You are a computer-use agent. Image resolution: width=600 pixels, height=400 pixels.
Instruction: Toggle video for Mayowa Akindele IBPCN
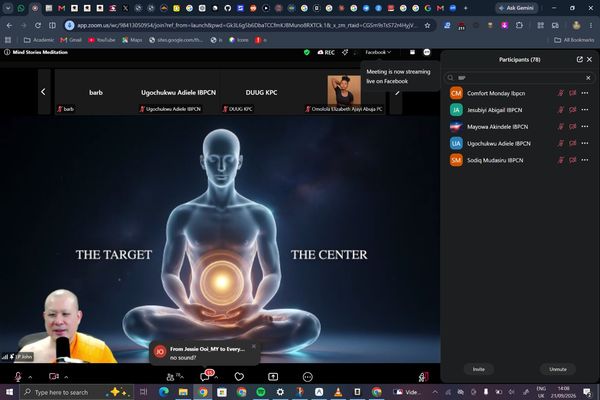(x=572, y=127)
